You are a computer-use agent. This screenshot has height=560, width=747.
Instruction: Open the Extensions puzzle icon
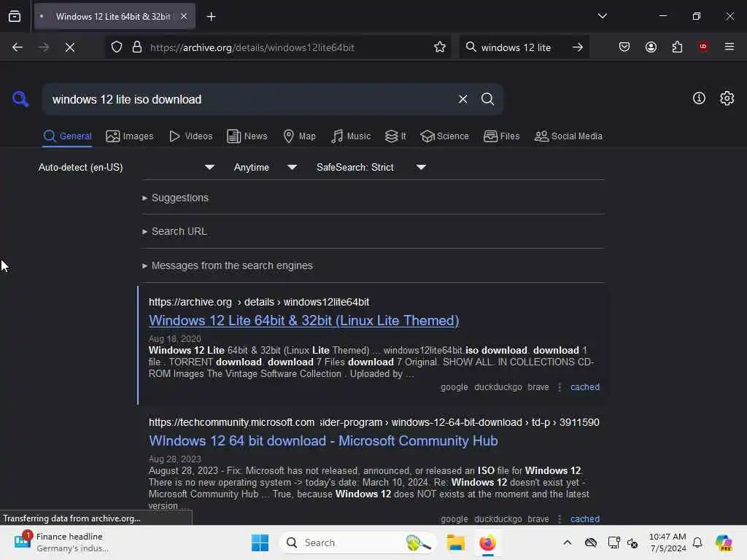(677, 47)
